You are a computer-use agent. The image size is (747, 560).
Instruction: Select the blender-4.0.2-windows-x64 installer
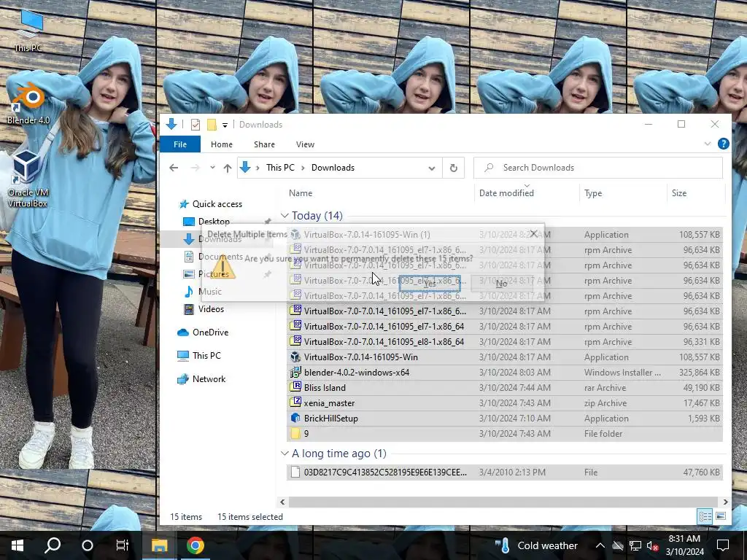pos(505,373)
